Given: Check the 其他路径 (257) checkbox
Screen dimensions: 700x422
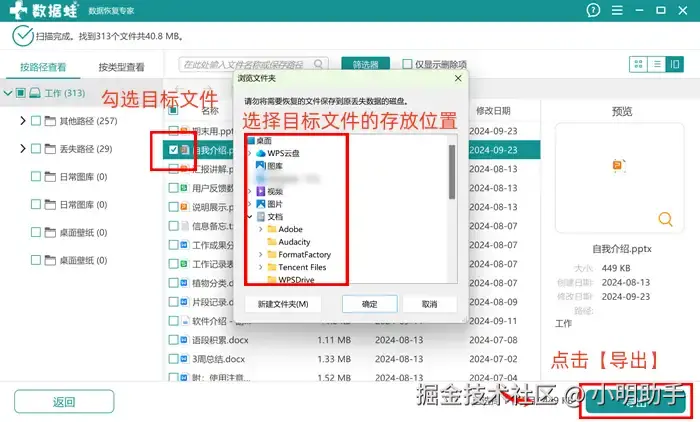Looking at the screenshot, I should click(x=36, y=121).
